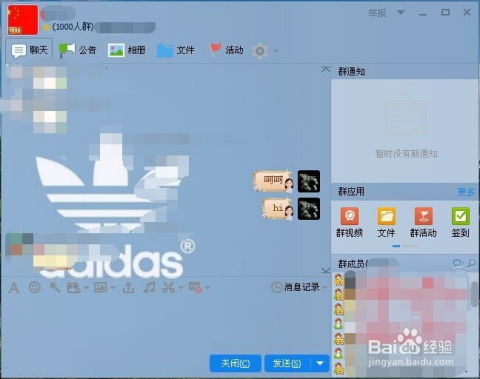Image resolution: width=480 pixels, height=379 pixels.
Task: Click the magic wand effects icon
Action: (54, 287)
